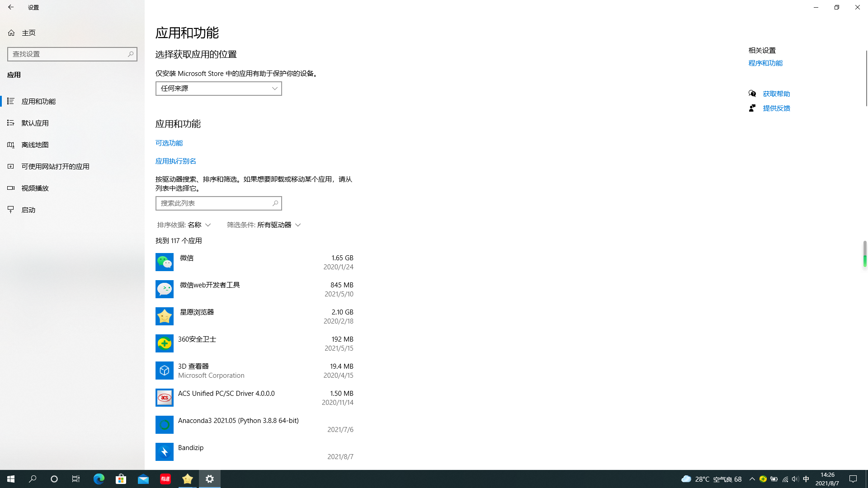
Task: Click the volume icon in the system tray
Action: (795, 479)
